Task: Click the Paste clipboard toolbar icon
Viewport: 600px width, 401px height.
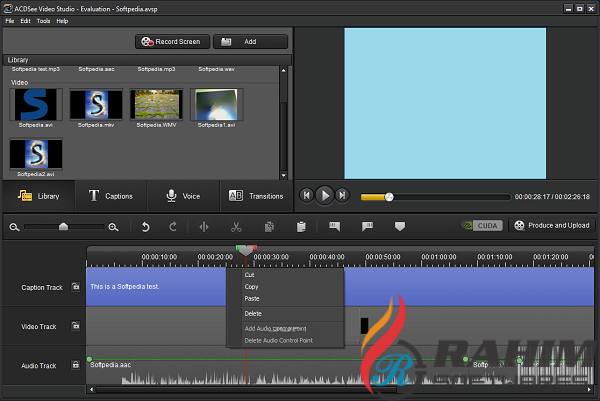Action: (x=301, y=227)
